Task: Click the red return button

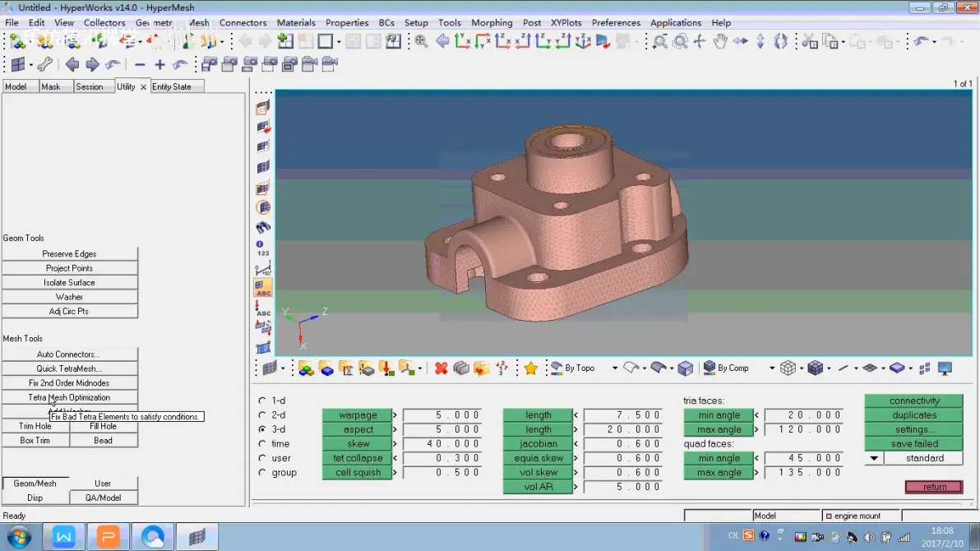Action: [934, 487]
